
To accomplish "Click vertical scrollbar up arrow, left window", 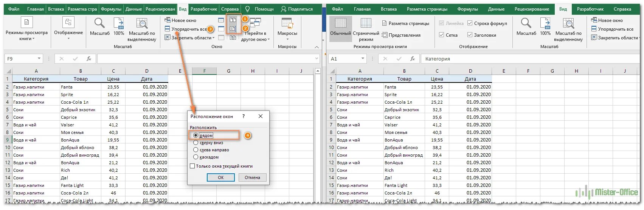I will [318, 71].
